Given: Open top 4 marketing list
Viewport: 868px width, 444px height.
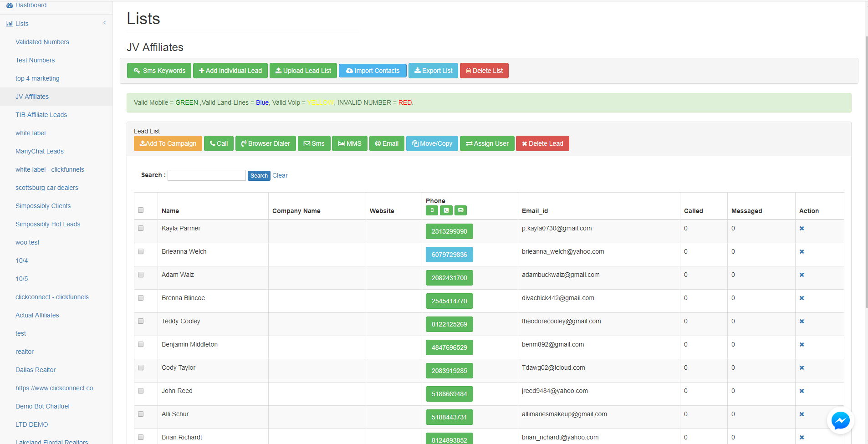Looking at the screenshot, I should [x=37, y=78].
